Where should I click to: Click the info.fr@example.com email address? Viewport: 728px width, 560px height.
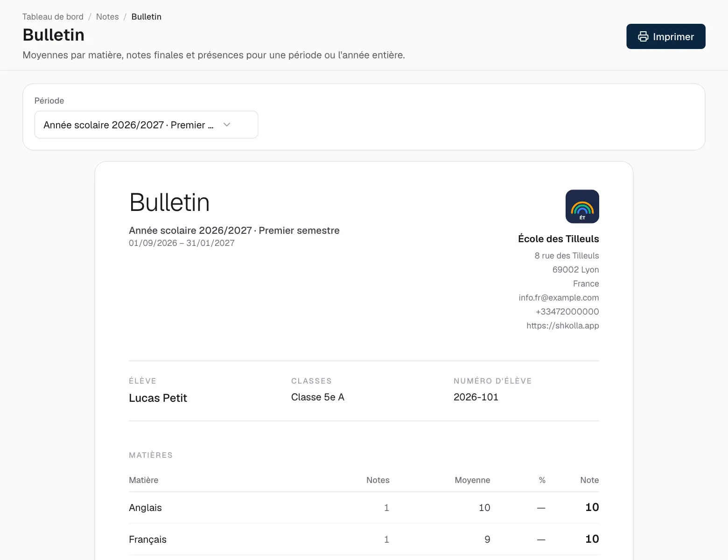point(559,298)
